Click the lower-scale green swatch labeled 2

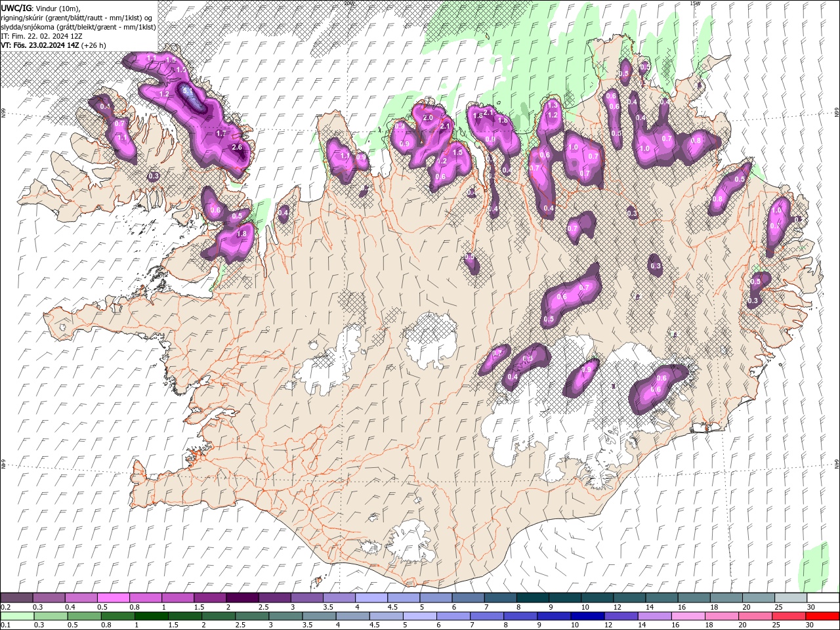(x=219, y=616)
